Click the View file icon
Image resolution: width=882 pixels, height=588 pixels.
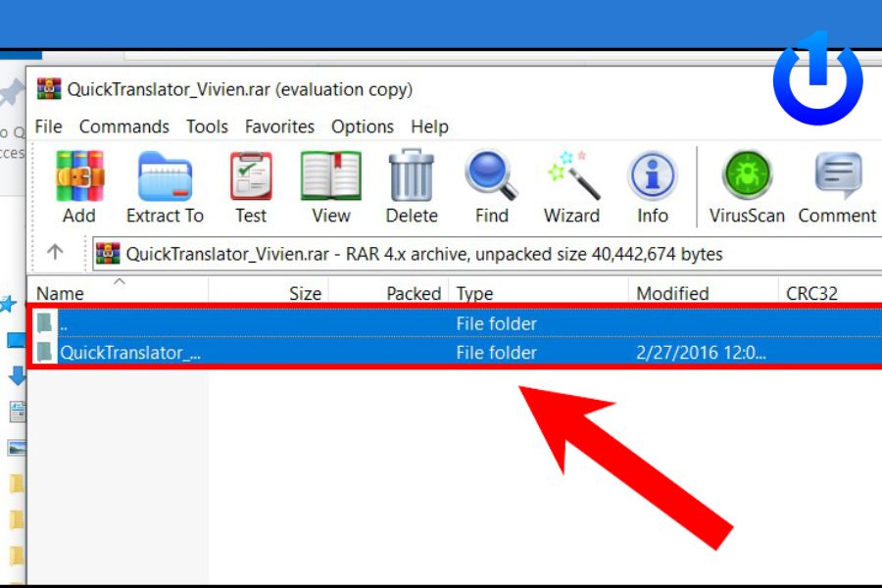pos(330,177)
